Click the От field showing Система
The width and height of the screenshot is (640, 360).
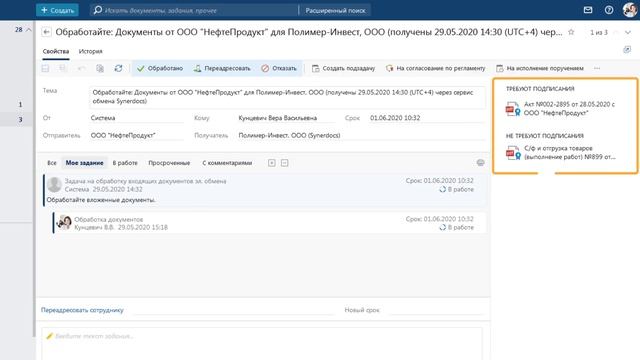tap(136, 118)
